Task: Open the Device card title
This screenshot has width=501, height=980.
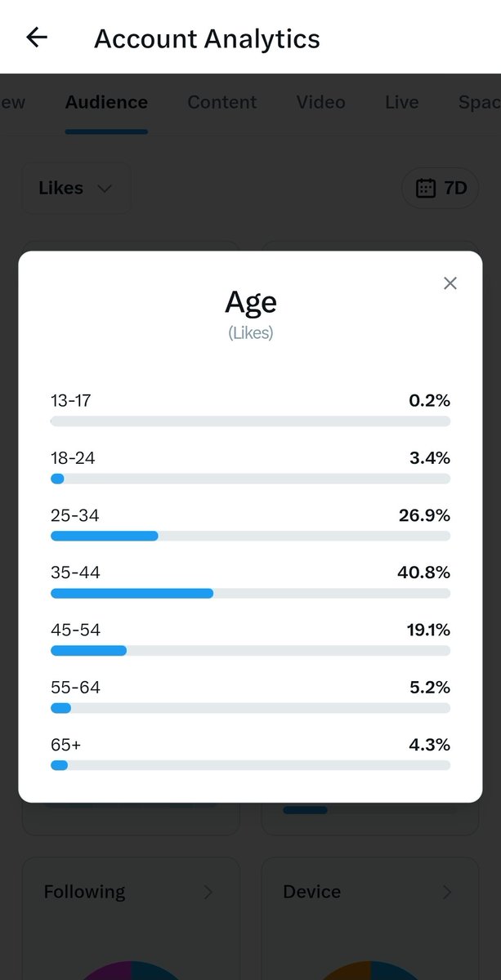Action: (x=311, y=892)
